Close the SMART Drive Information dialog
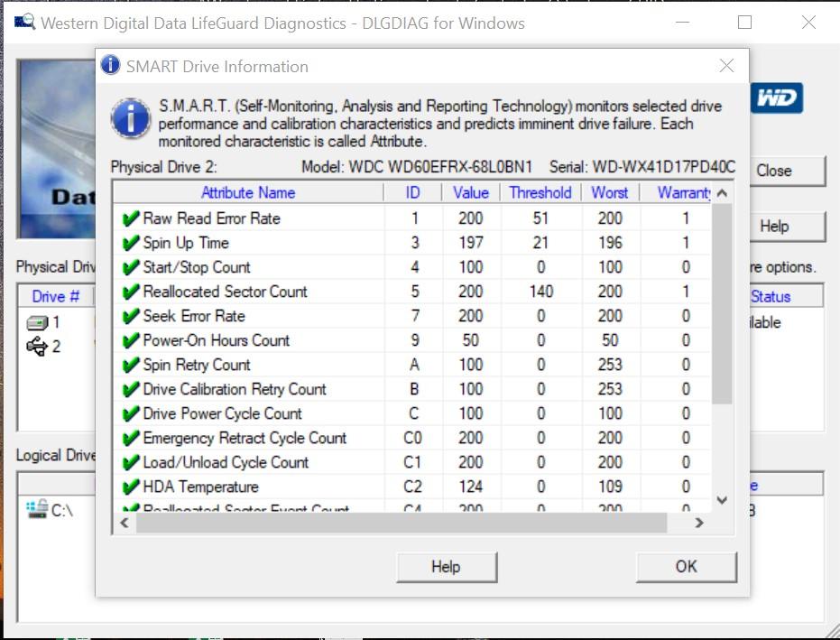This screenshot has height=640, width=840. pyautogui.click(x=726, y=65)
